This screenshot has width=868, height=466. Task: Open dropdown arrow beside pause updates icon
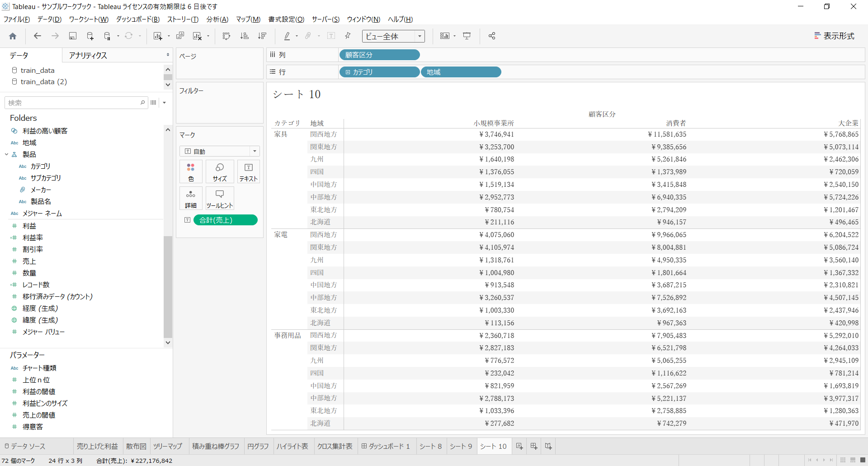point(118,36)
